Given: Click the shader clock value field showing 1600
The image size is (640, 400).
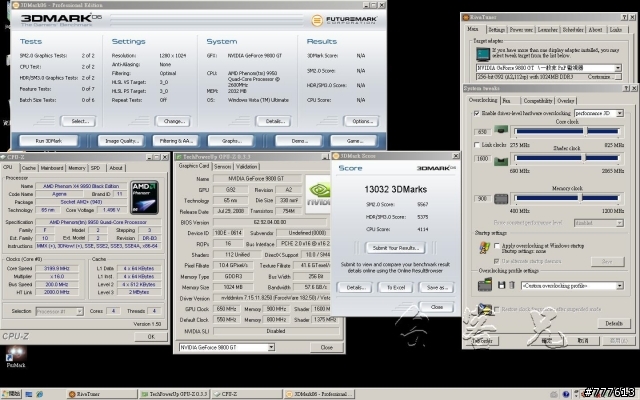Looking at the screenshot, I should [x=482, y=158].
